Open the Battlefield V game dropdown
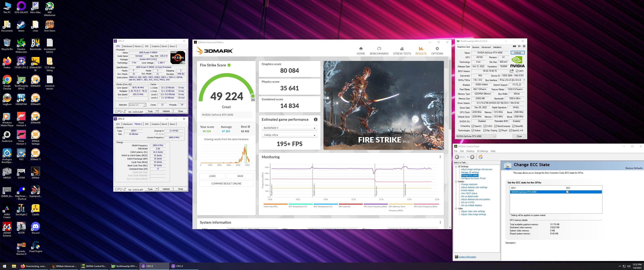Screen dimensions: 644x270 (x=289, y=128)
